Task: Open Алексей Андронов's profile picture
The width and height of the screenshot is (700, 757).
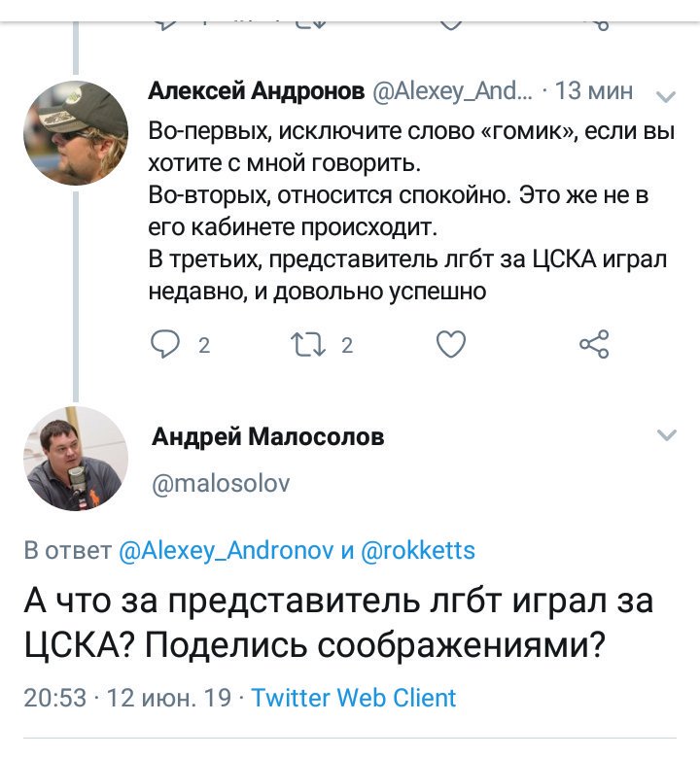Action: (76, 133)
